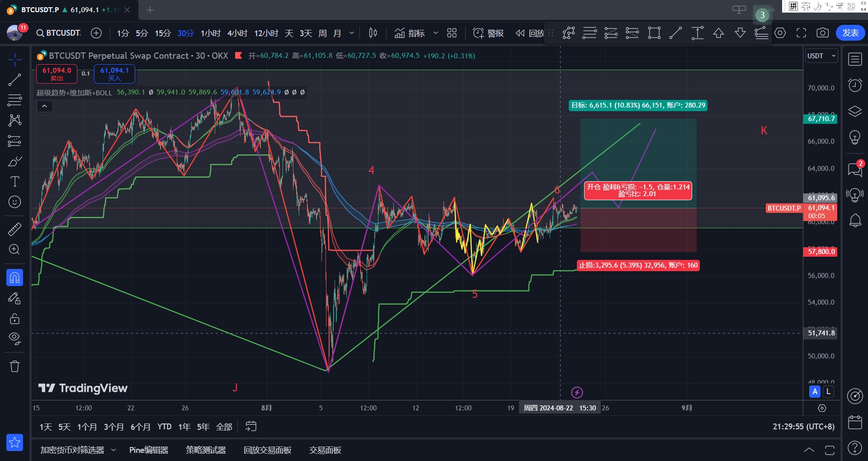Set range to 6个月
This screenshot has width=868, height=461.
coord(141,427)
